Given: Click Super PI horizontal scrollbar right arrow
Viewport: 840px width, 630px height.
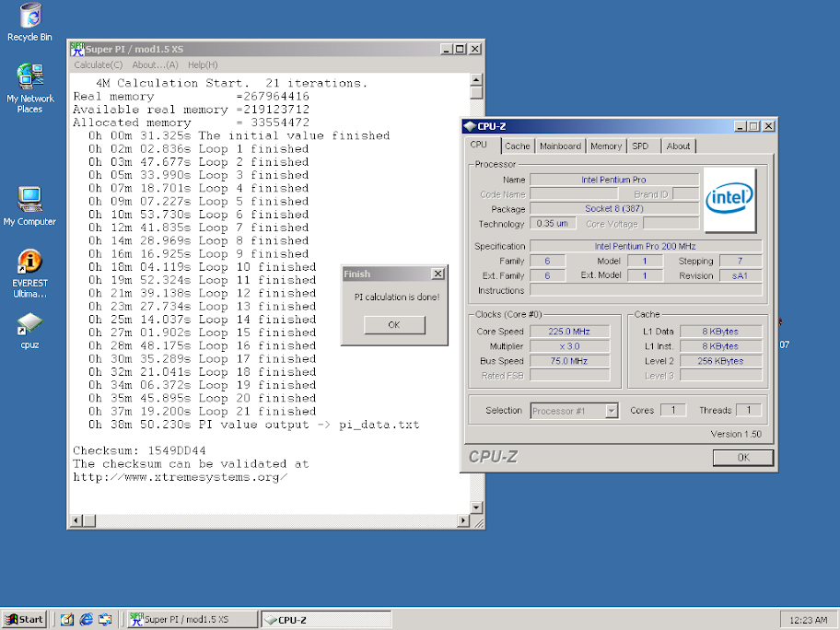Looking at the screenshot, I should (x=463, y=520).
